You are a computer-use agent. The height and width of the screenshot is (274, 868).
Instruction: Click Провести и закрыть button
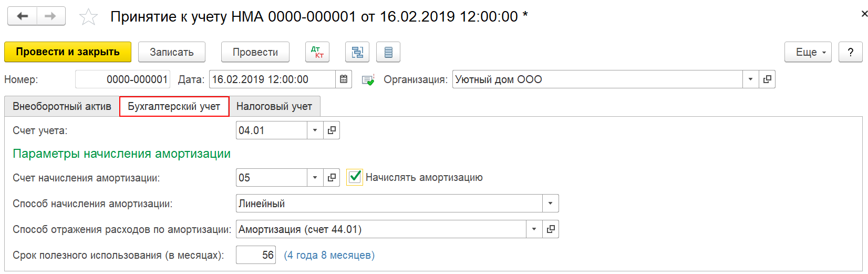[x=68, y=52]
